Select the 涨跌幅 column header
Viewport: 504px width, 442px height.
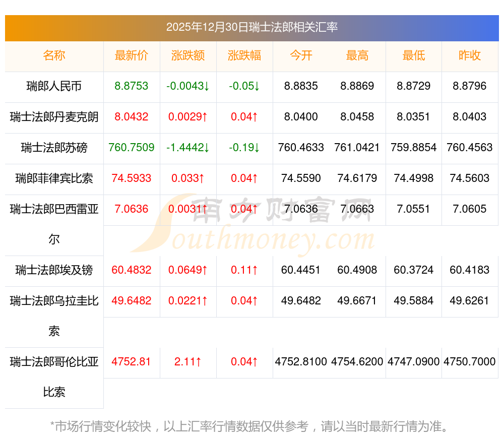pyautogui.click(x=244, y=55)
